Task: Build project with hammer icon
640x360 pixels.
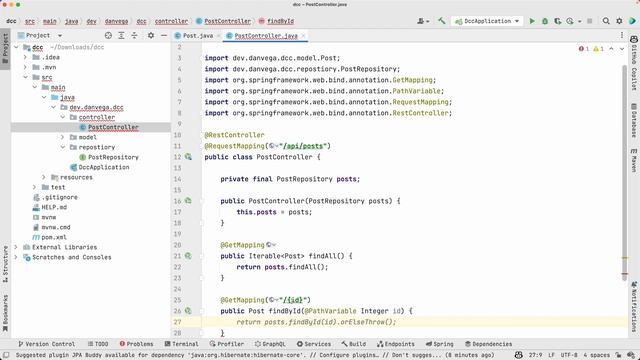Action: tap(442, 21)
